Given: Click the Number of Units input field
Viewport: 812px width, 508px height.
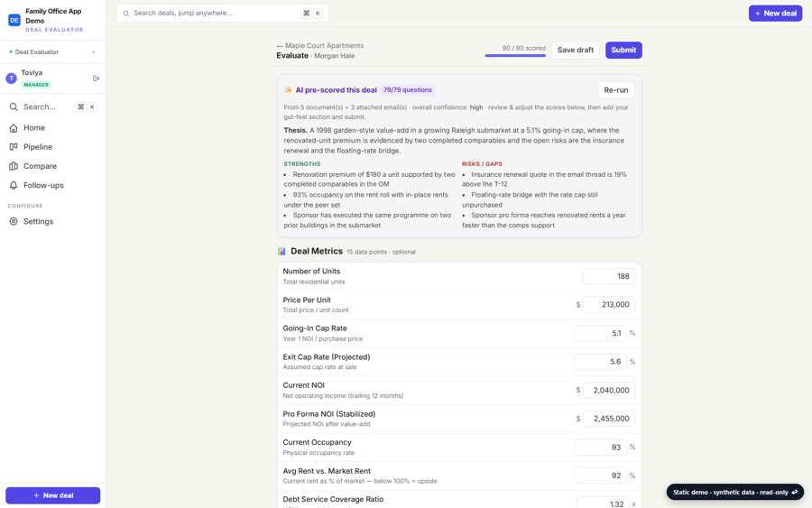Looking at the screenshot, I should (608, 276).
